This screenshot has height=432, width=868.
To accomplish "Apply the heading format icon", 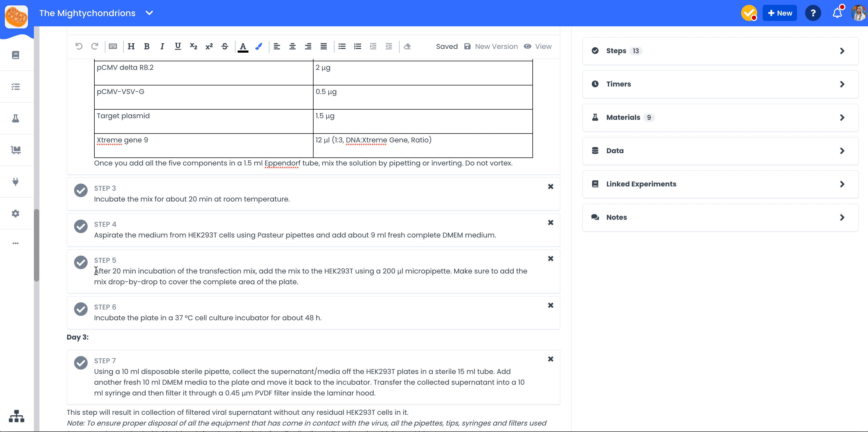I will click(x=131, y=46).
